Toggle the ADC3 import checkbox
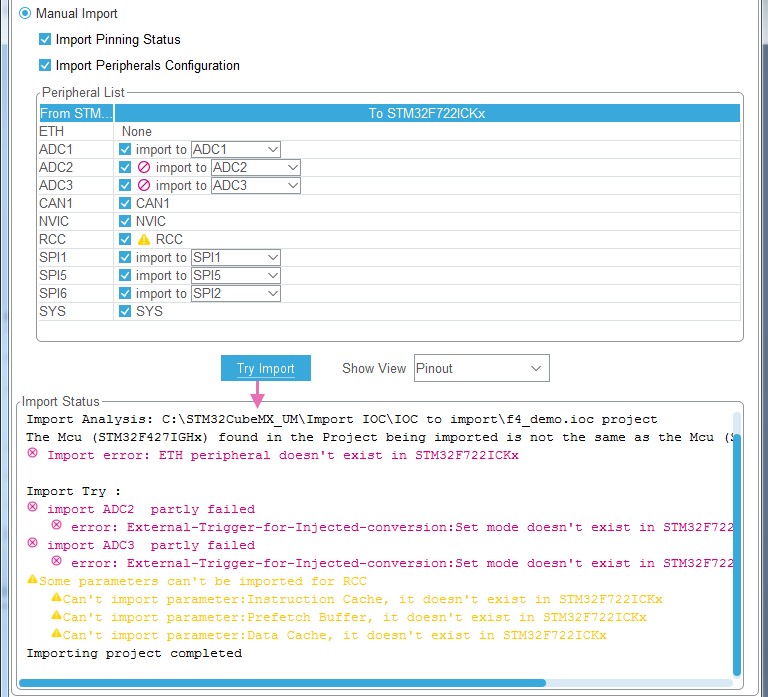This screenshot has height=697, width=768. pyautogui.click(x=125, y=185)
